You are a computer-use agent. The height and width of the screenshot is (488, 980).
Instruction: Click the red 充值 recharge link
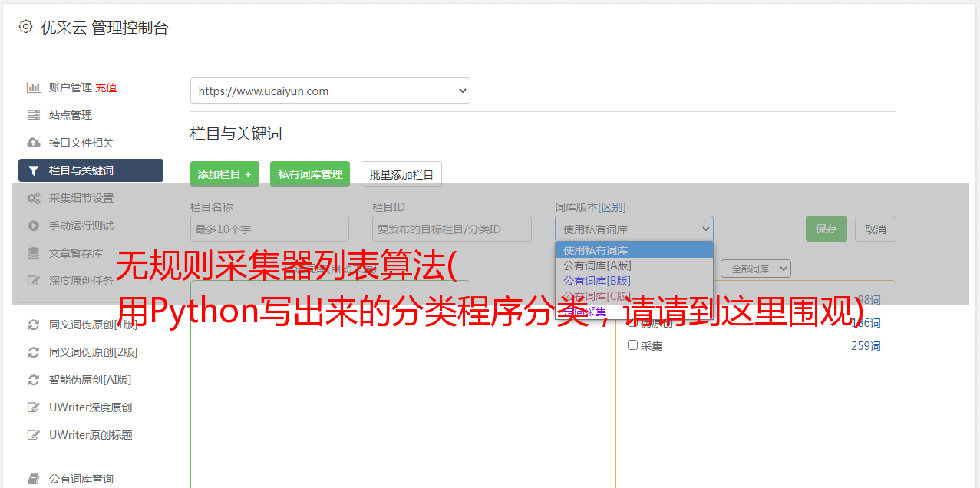(106, 87)
